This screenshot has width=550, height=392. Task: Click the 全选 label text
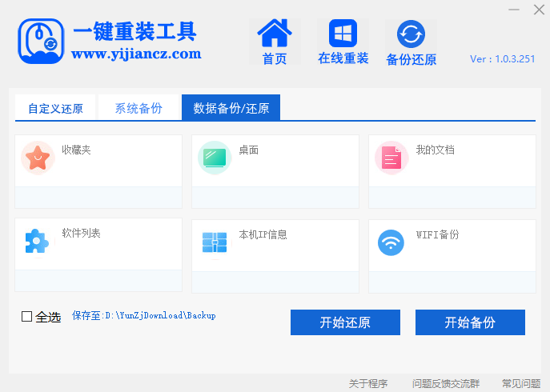tap(48, 317)
